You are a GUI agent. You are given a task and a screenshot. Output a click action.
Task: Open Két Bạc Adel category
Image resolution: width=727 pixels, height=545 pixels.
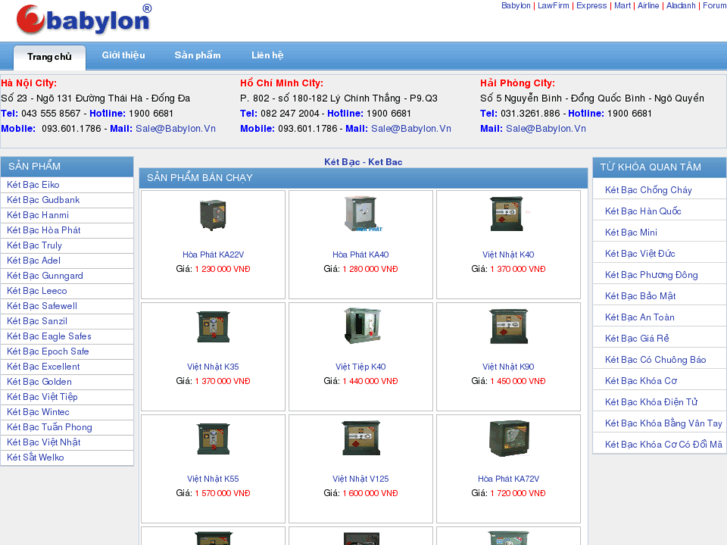(33, 261)
